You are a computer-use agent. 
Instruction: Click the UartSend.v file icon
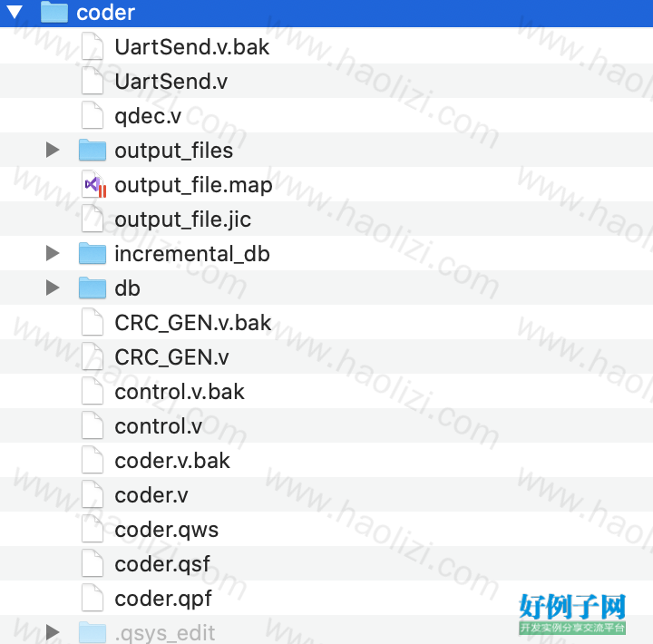coord(92,81)
